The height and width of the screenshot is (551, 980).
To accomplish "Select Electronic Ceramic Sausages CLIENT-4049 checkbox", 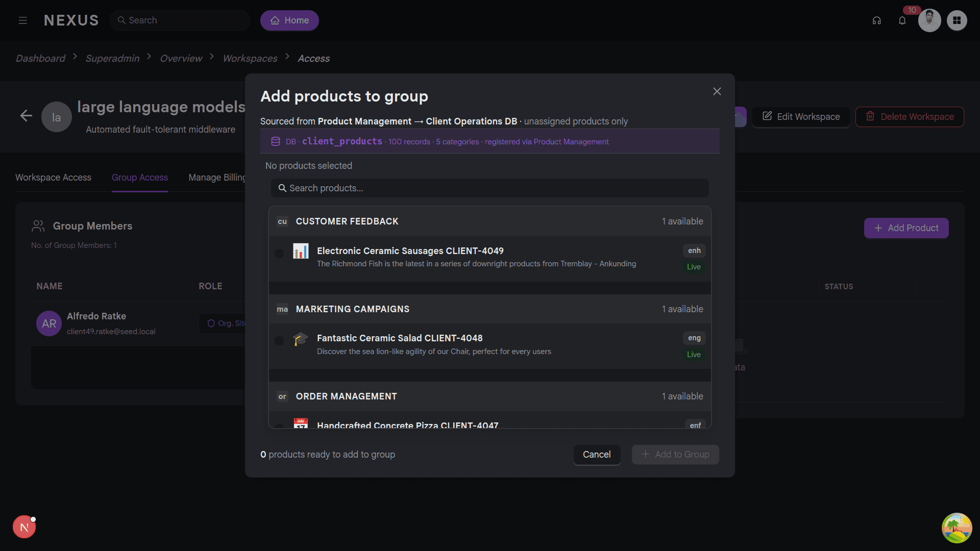I will [x=279, y=254].
